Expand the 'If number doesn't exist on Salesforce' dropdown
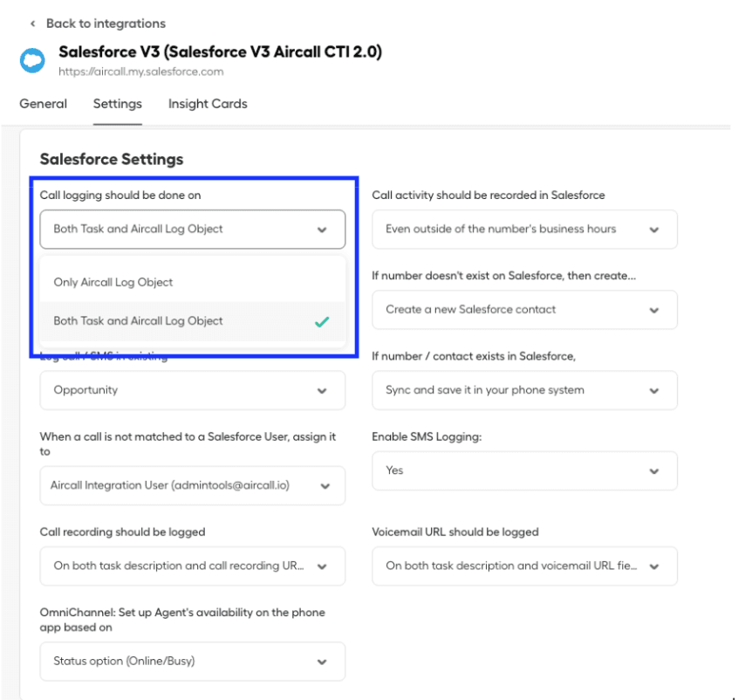The width and height of the screenshot is (745, 700). click(x=523, y=310)
